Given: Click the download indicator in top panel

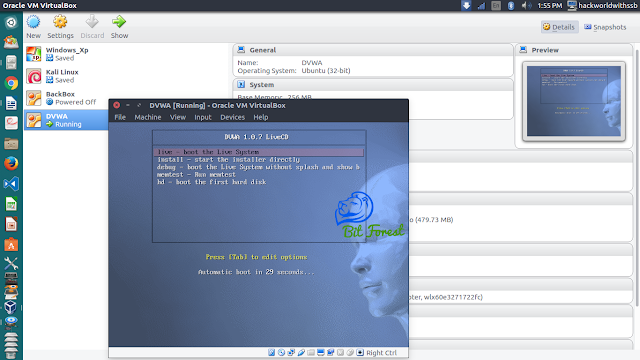Looking at the screenshot, I should click(466, 5).
